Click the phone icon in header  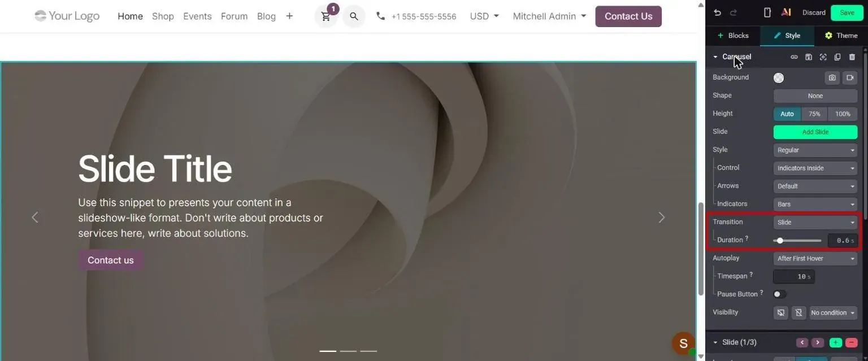[381, 16]
